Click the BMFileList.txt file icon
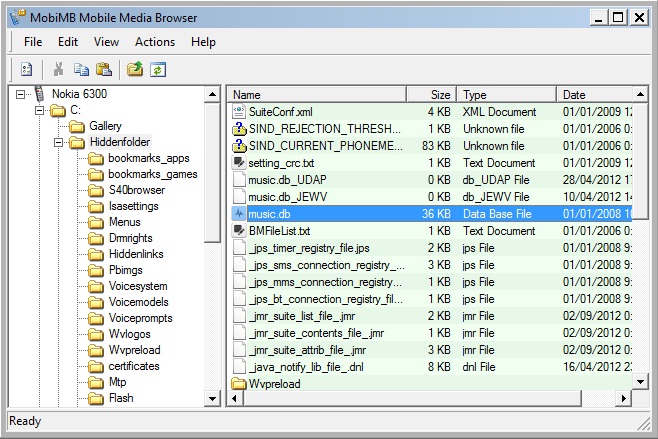The width and height of the screenshot is (658, 439). tap(239, 231)
